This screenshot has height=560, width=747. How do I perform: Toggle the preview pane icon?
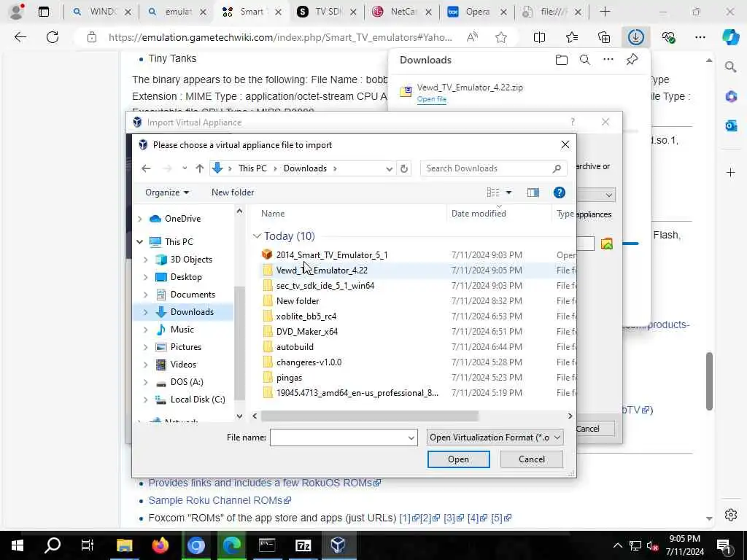533,192
